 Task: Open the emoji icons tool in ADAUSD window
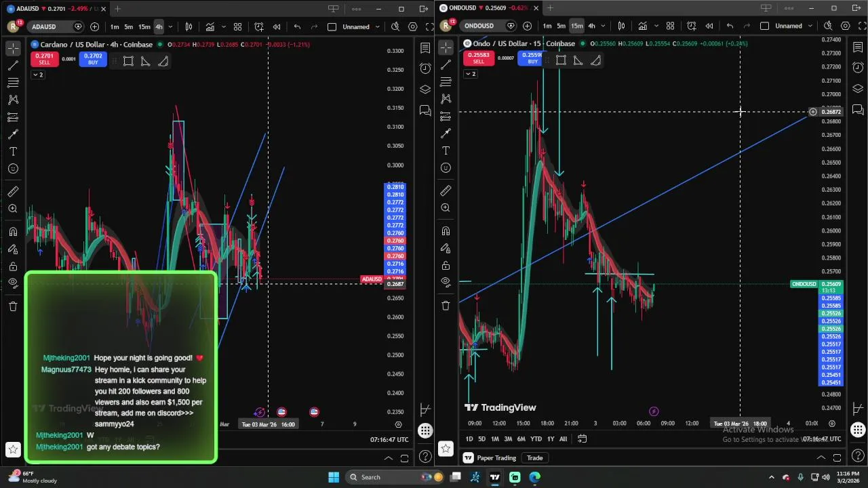pyautogui.click(x=13, y=169)
